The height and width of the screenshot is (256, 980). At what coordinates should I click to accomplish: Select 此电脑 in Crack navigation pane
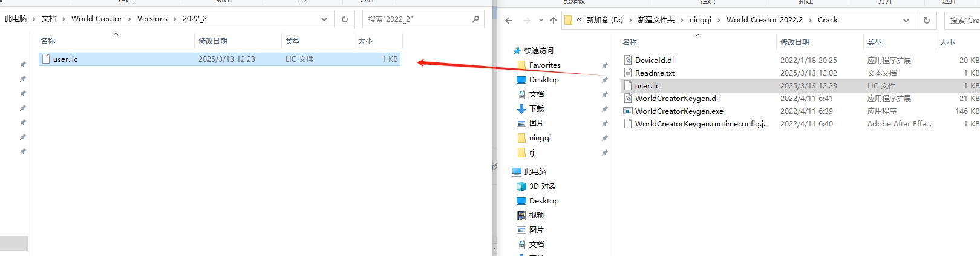(x=535, y=172)
